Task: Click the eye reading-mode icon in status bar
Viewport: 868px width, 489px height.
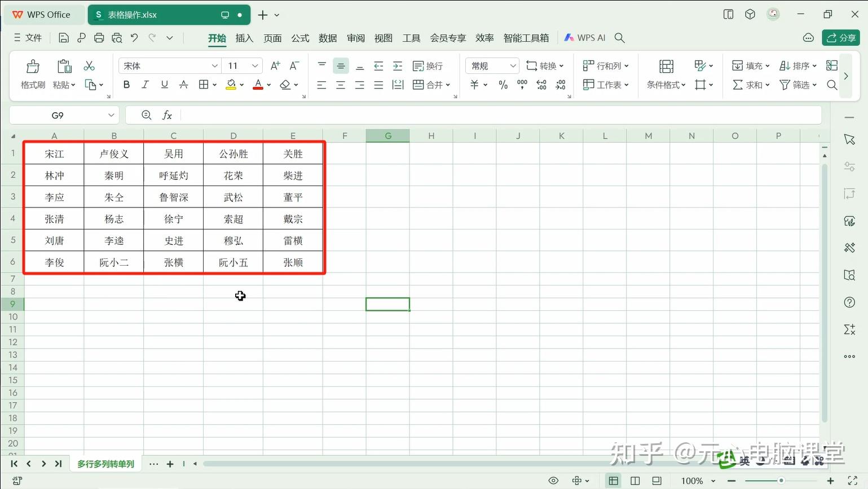Action: point(553,480)
